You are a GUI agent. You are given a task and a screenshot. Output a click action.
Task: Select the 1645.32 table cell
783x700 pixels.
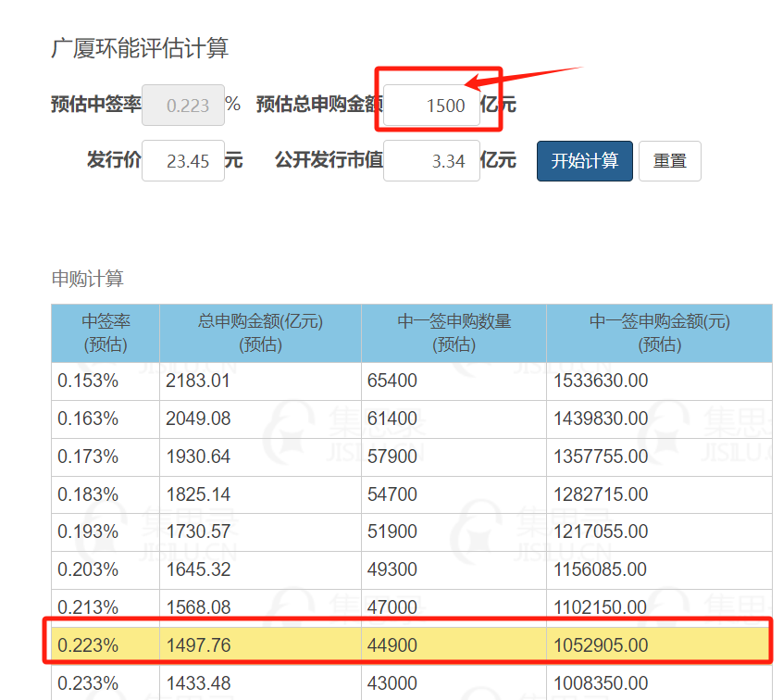pos(260,570)
